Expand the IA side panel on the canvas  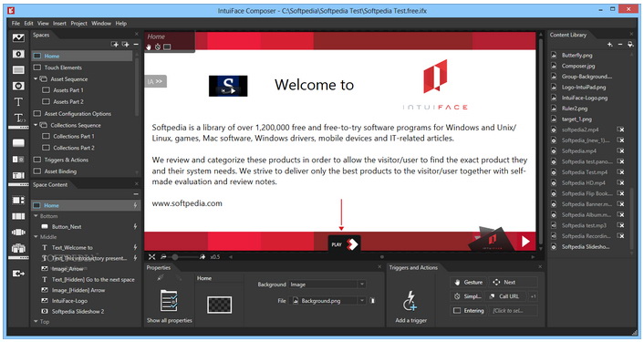155,81
